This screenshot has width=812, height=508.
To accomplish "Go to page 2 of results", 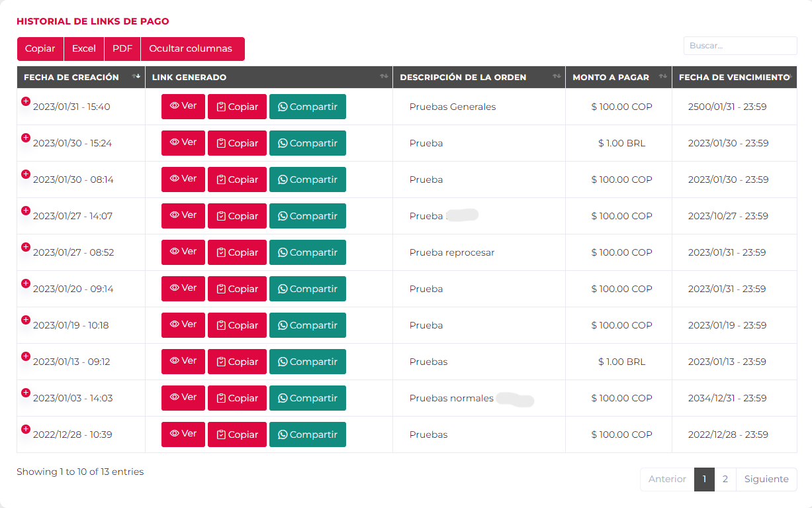I will [725, 480].
